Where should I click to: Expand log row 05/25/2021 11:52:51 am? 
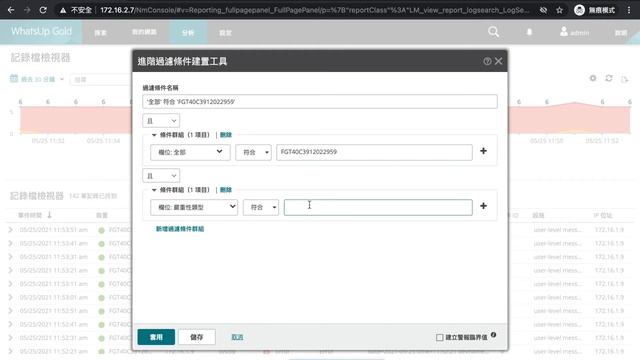click(x=11, y=311)
